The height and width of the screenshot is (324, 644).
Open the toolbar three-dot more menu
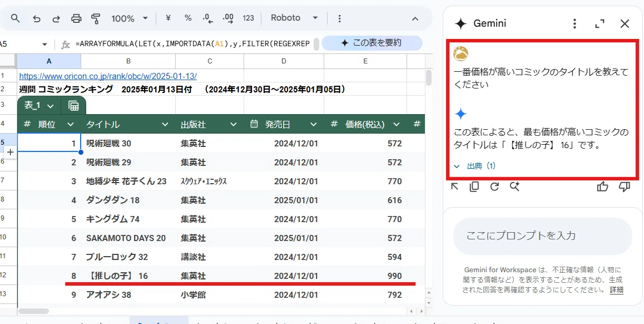tap(339, 18)
